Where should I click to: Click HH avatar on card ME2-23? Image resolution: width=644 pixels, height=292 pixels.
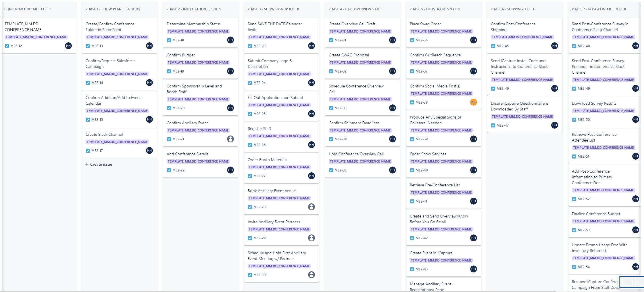coord(311,46)
